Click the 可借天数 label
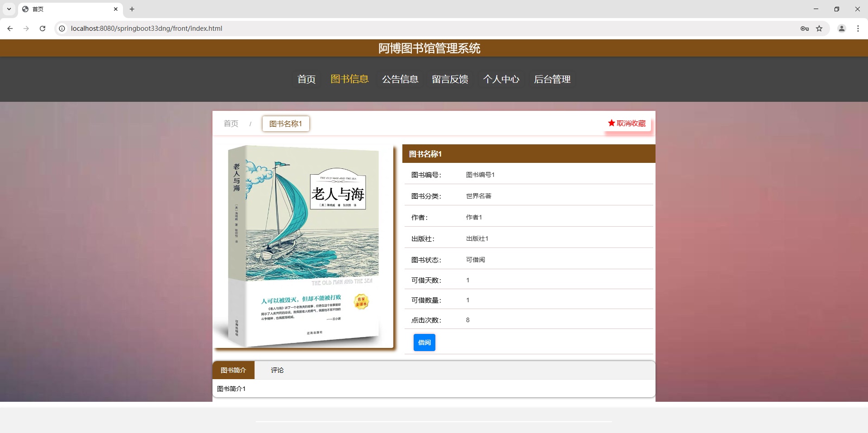 point(426,280)
